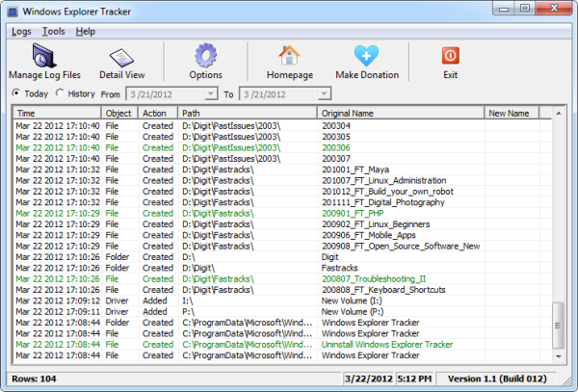Switch to Detail View

(x=121, y=61)
